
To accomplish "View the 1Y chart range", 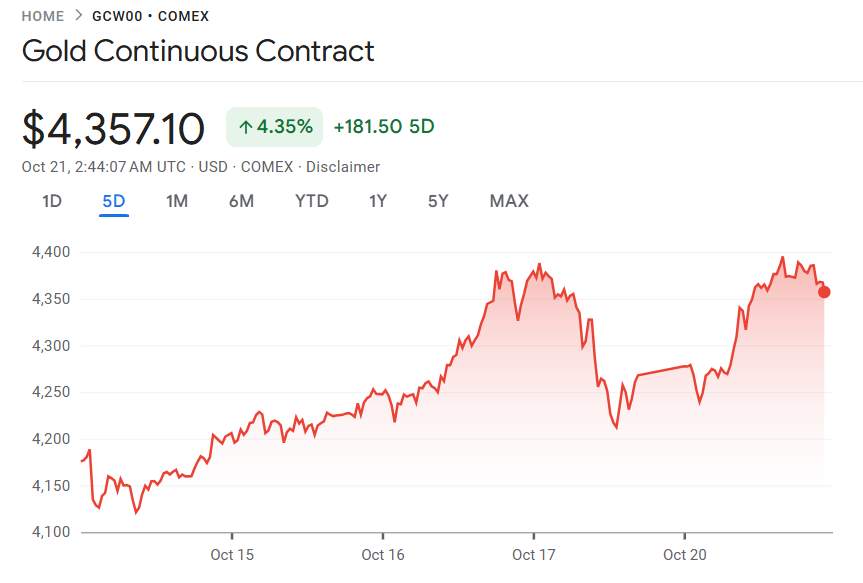I will point(377,201).
